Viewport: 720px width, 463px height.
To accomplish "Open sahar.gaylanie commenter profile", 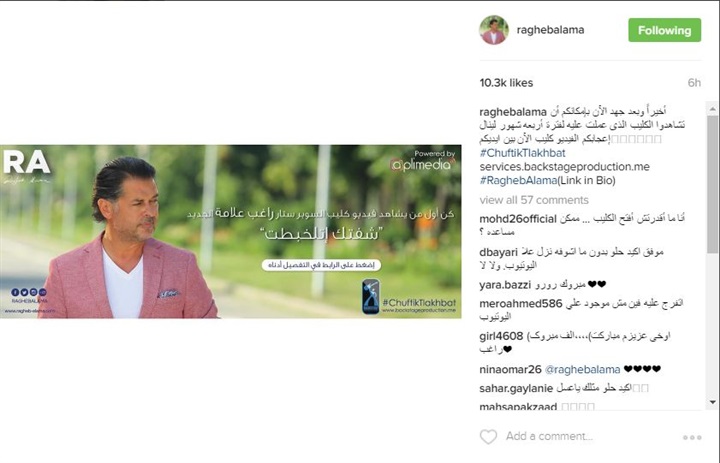I will (516, 389).
